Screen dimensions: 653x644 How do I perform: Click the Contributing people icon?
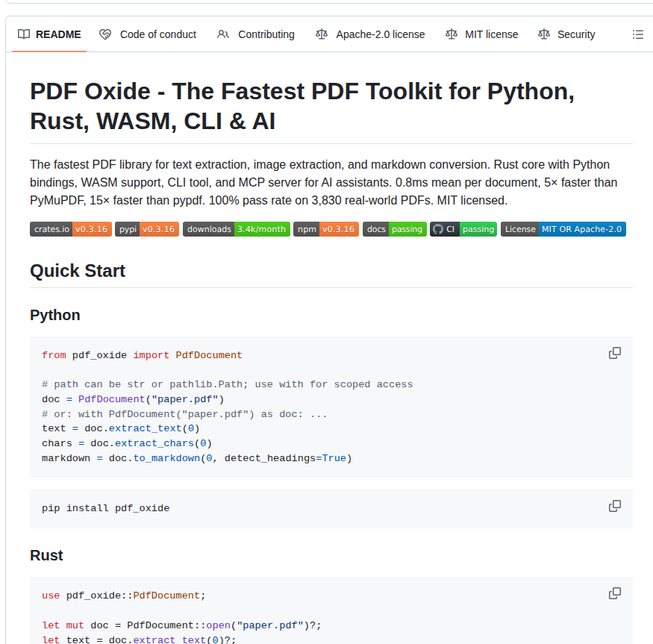click(223, 34)
